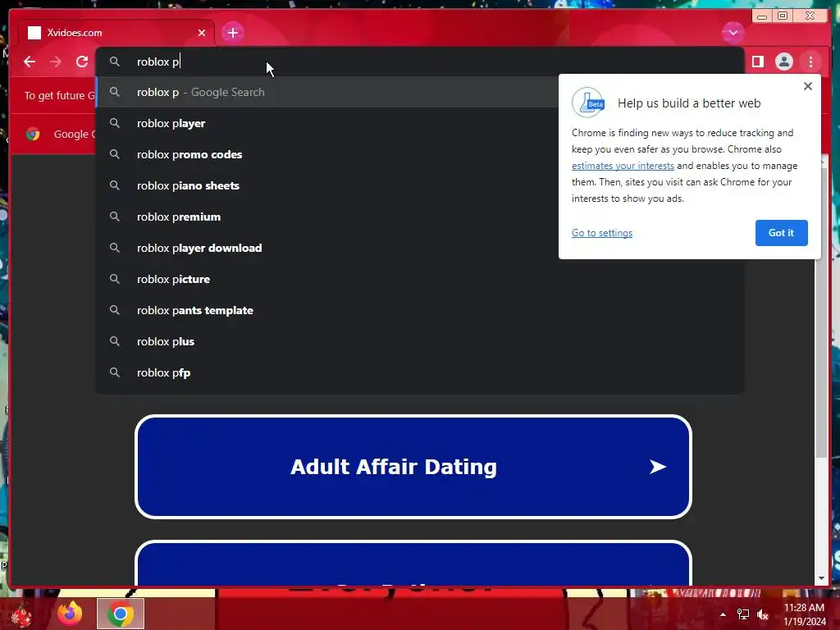Open the tab search dropdown chevron

coord(733,33)
